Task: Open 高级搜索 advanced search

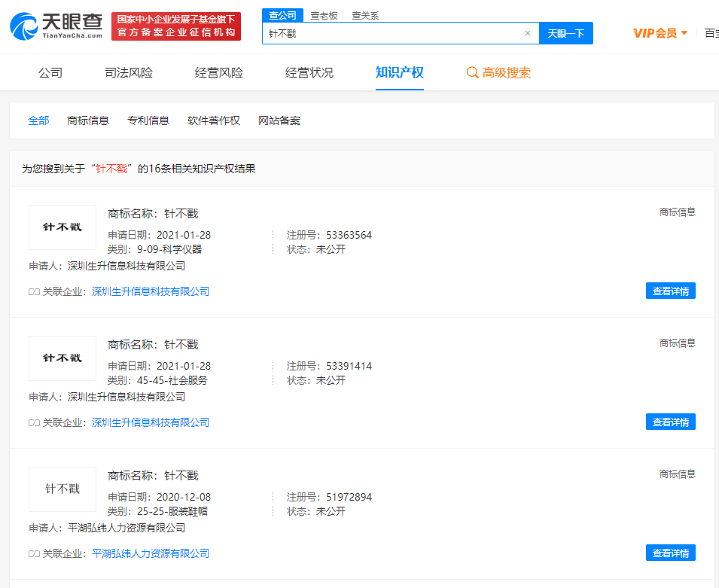Action: (505, 72)
